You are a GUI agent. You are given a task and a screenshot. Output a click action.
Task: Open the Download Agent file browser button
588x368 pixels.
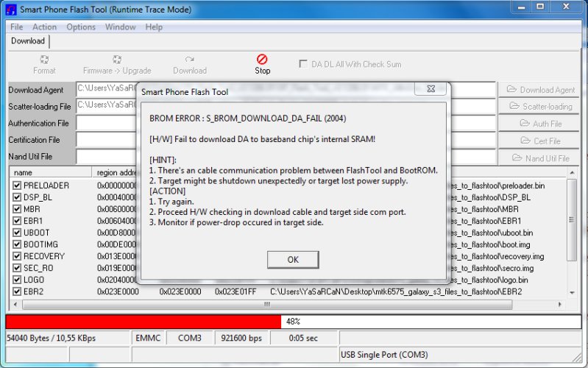pyautogui.click(x=539, y=90)
